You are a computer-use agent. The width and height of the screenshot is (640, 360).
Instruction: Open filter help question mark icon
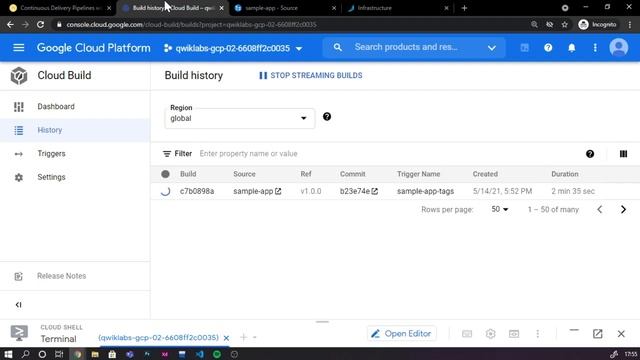(x=590, y=154)
